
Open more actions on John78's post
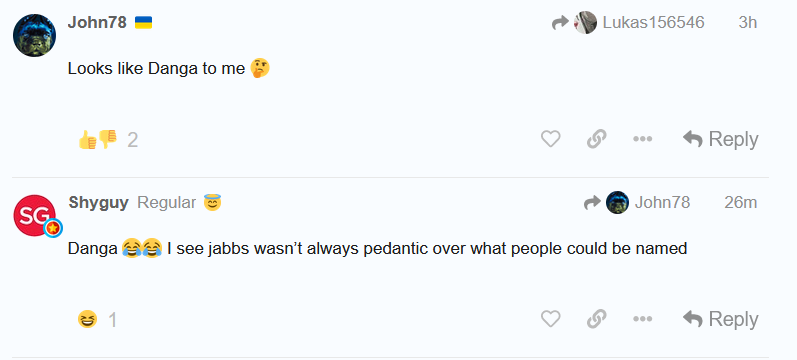click(642, 139)
